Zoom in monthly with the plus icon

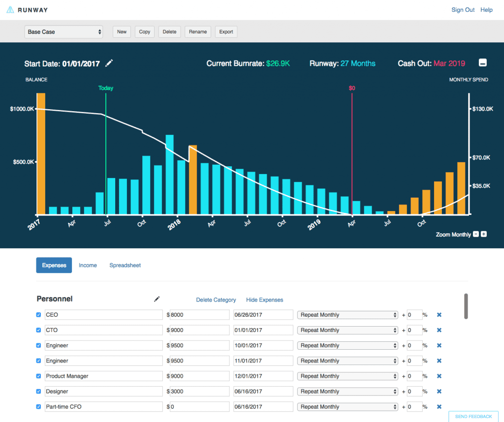(x=483, y=234)
